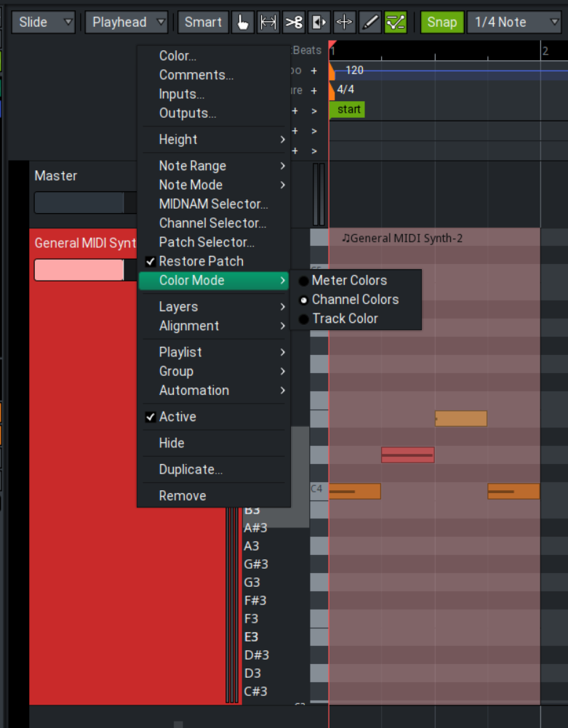
Task: Open the Playhead edit point dropdown
Action: [x=127, y=23]
